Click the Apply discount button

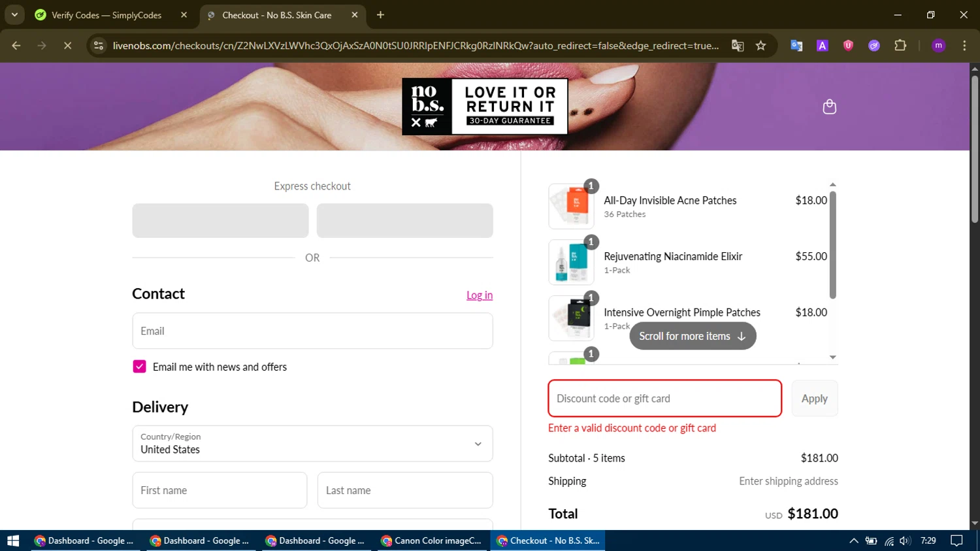(x=815, y=399)
